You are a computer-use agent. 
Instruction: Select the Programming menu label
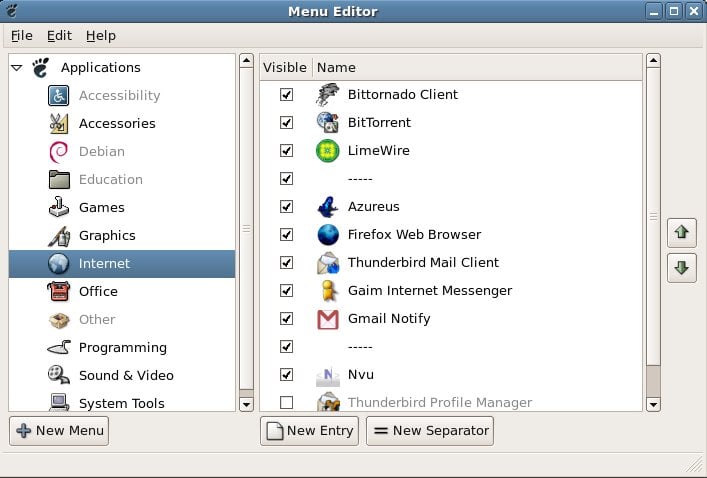tap(123, 348)
